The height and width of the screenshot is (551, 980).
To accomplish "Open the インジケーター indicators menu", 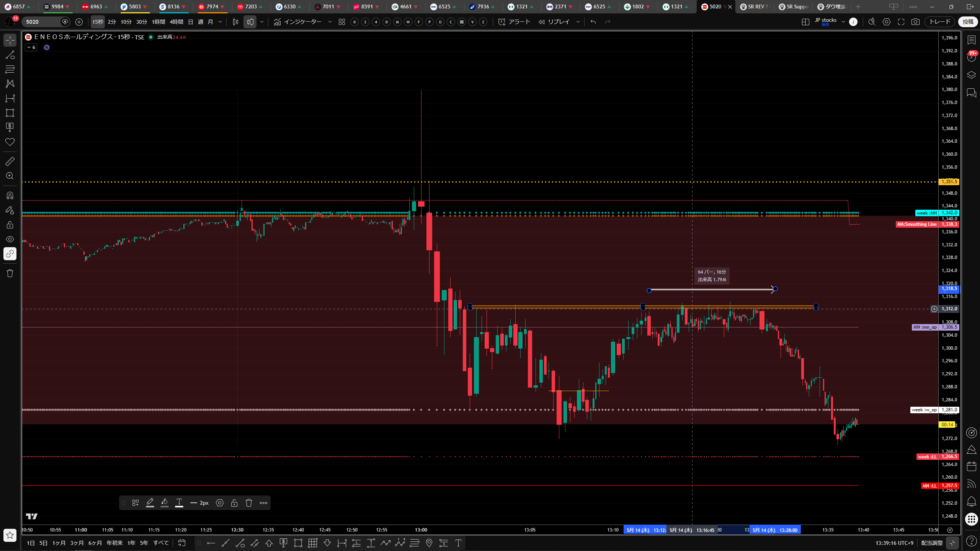I will click(298, 22).
